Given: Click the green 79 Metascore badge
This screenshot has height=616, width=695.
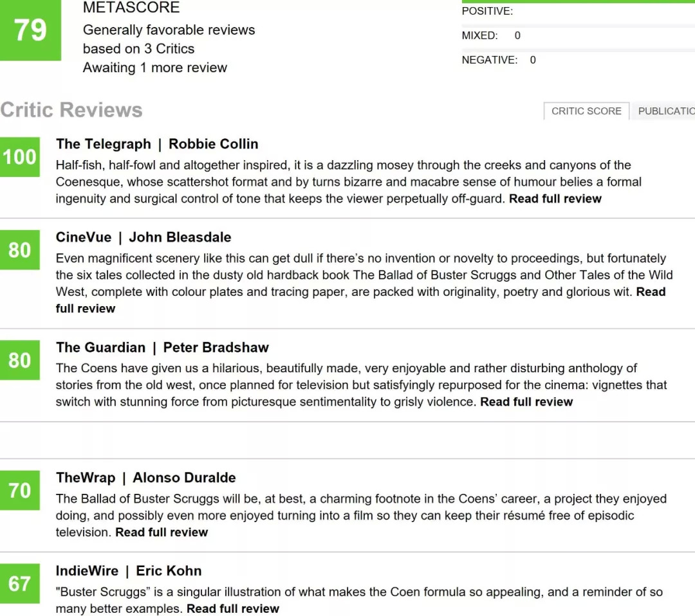Looking at the screenshot, I should pyautogui.click(x=30, y=30).
